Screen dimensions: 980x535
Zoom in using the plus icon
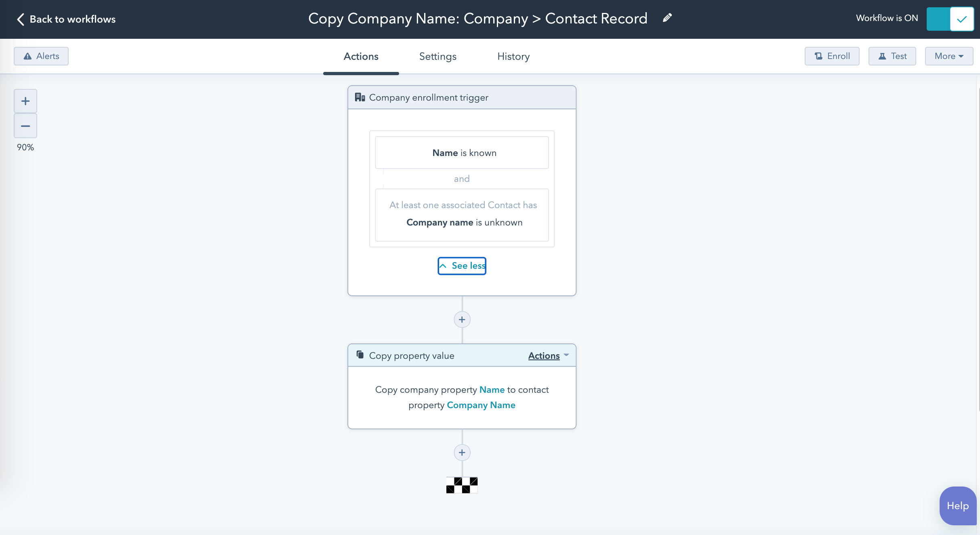(25, 101)
